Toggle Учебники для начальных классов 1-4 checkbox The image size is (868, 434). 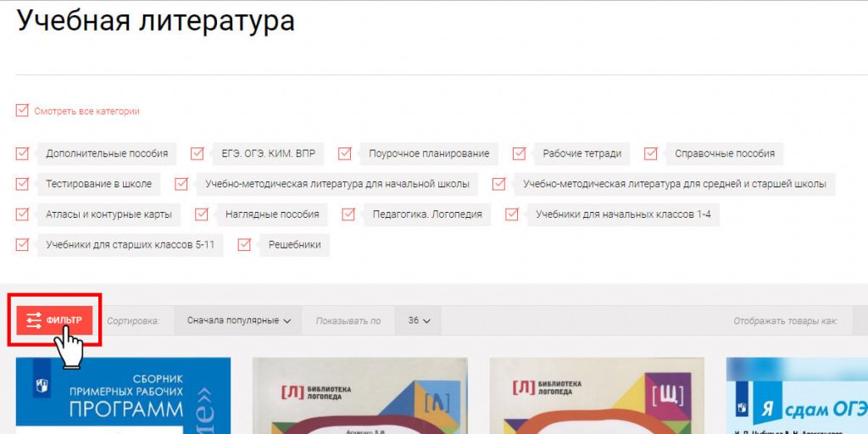(512, 214)
